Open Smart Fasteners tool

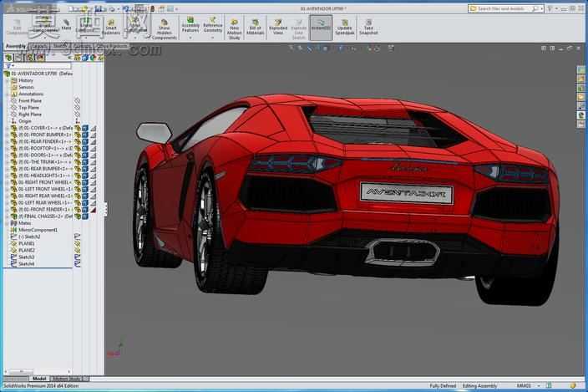(111, 27)
